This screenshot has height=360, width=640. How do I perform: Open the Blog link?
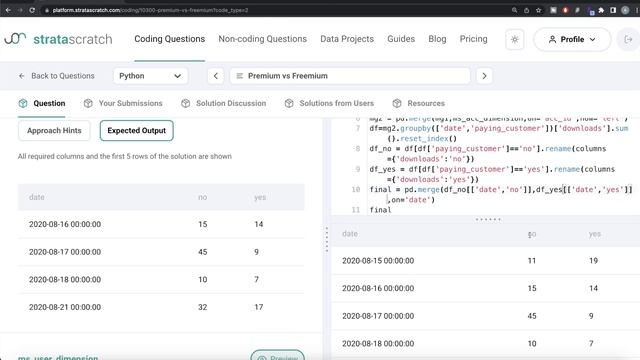pyautogui.click(x=437, y=39)
